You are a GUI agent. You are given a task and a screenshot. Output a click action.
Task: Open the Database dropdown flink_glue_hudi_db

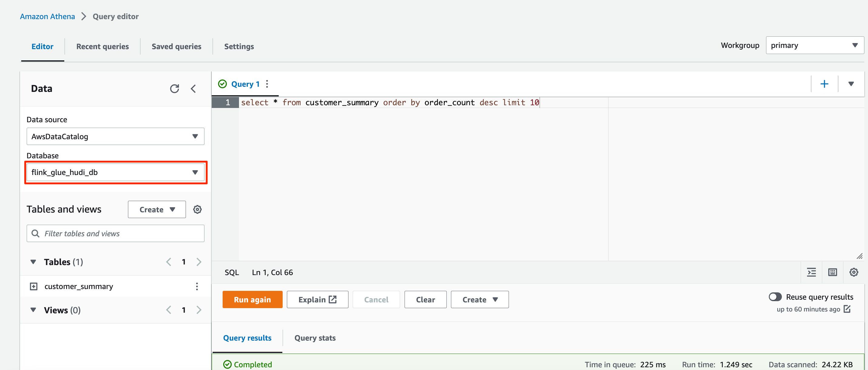(115, 172)
